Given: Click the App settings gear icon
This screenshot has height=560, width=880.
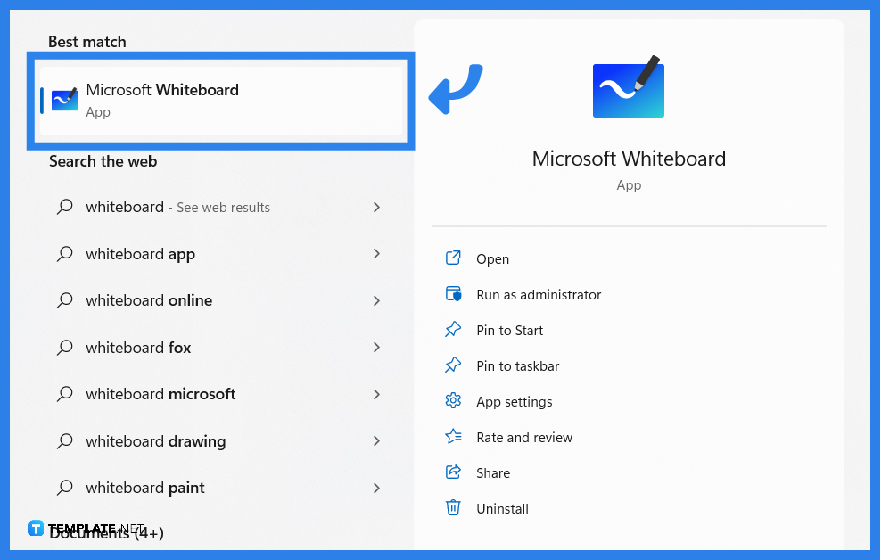Looking at the screenshot, I should pyautogui.click(x=453, y=401).
